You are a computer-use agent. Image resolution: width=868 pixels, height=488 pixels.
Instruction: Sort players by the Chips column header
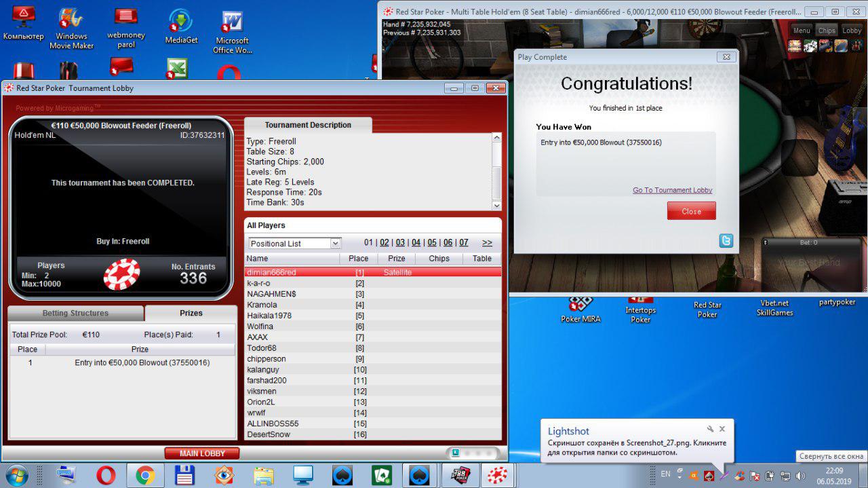(439, 259)
